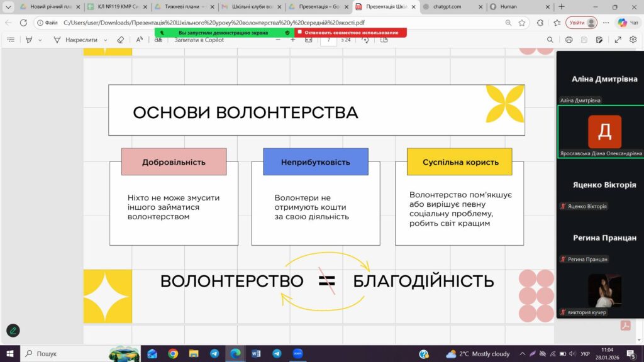The image size is (644, 362).
Task: Expand the Накреслити options dropdown arrow
Action: [106, 40]
